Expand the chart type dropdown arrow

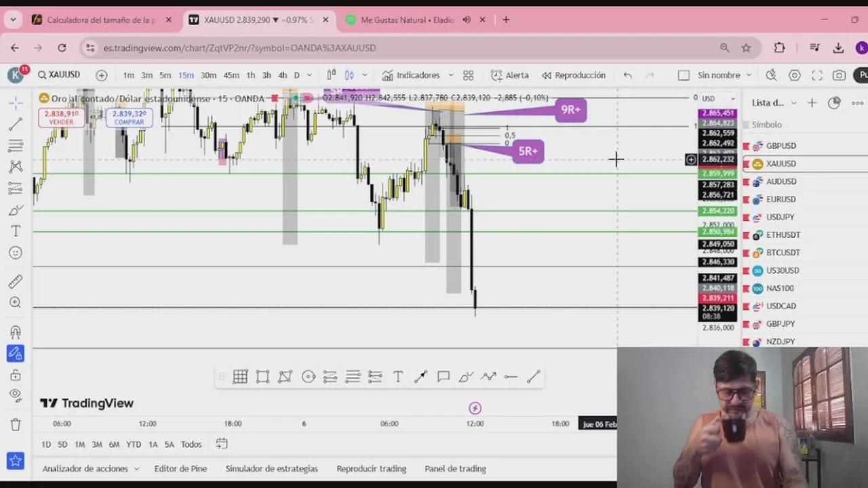(365, 75)
